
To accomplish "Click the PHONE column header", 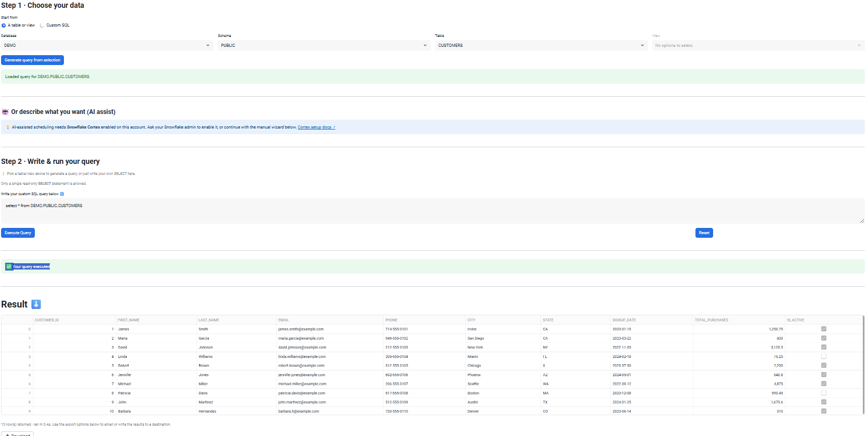I will (425, 320).
